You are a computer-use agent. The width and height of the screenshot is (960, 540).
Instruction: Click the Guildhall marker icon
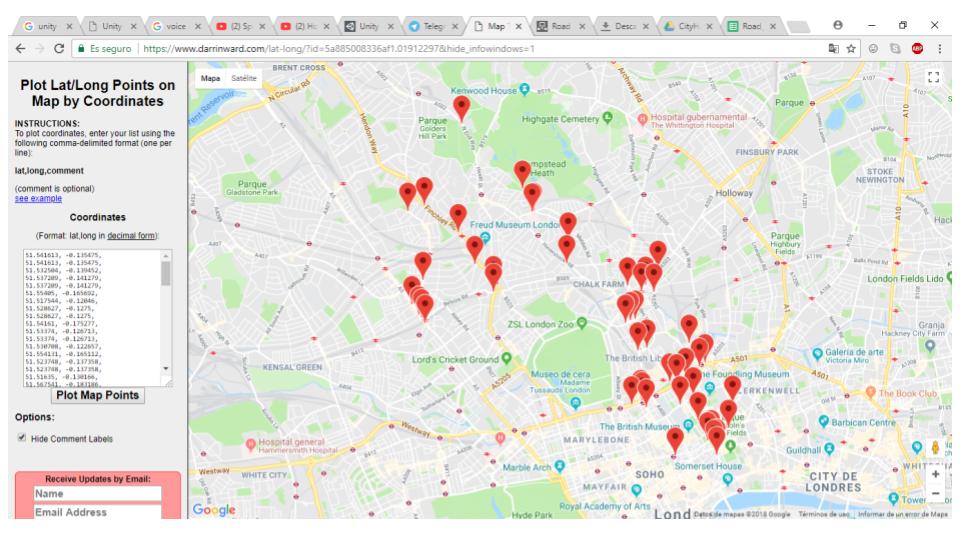pos(829,449)
